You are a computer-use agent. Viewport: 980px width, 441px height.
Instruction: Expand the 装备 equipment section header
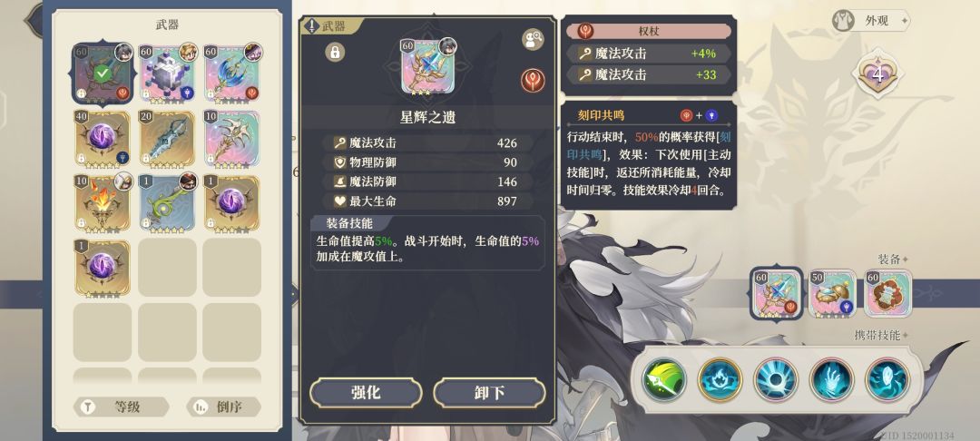pos(893,259)
